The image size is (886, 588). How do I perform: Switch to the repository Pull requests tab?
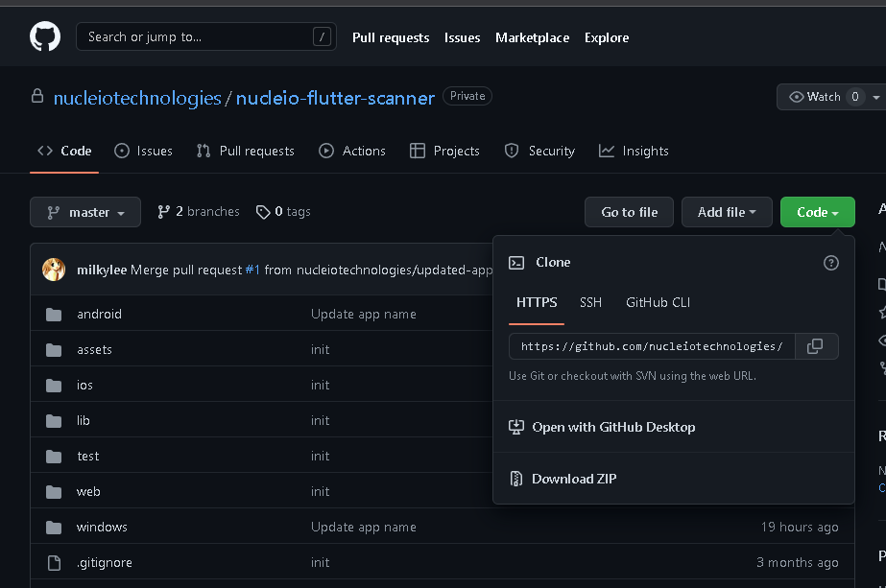(x=245, y=151)
